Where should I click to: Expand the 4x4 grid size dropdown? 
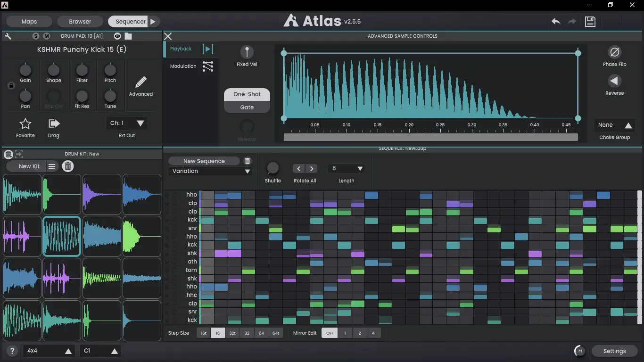[49, 351]
